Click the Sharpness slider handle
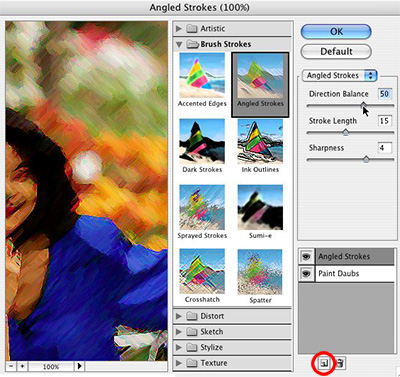Viewport: 400px width, 377px height. click(366, 160)
